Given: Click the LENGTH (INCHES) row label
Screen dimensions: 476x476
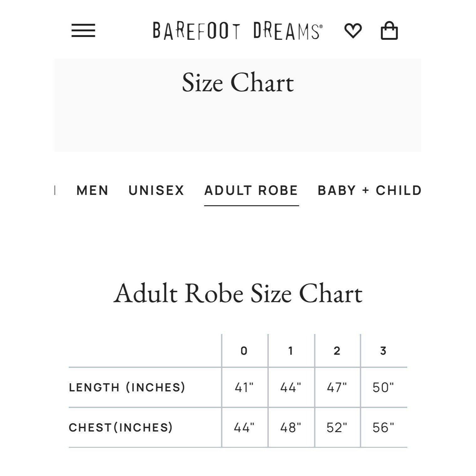Looking at the screenshot, I should pyautogui.click(x=127, y=388).
